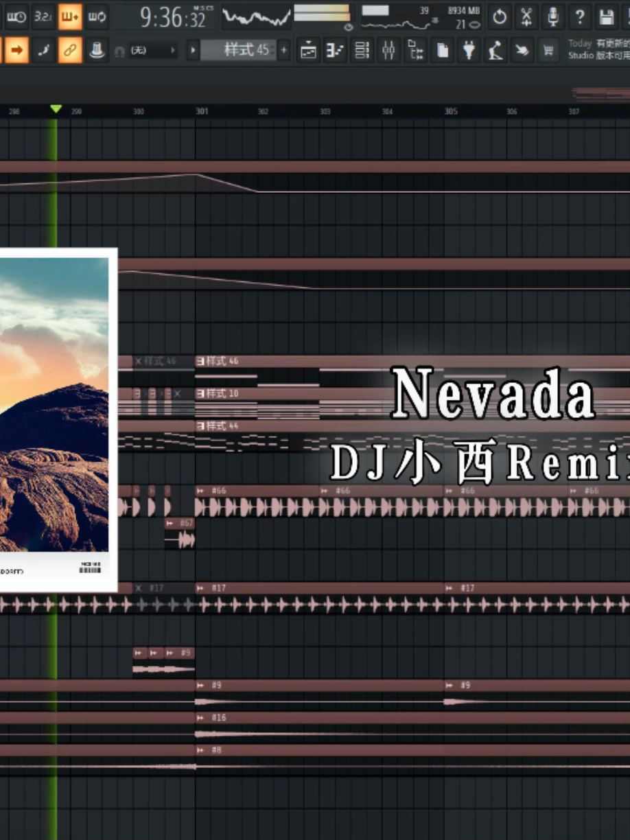Open the 样式 44 clip menu icon

click(200, 425)
